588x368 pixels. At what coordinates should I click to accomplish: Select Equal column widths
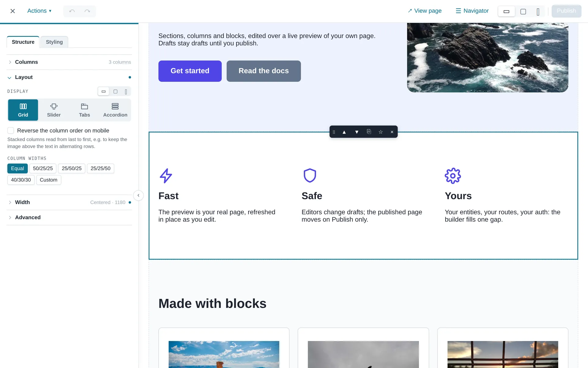[17, 168]
